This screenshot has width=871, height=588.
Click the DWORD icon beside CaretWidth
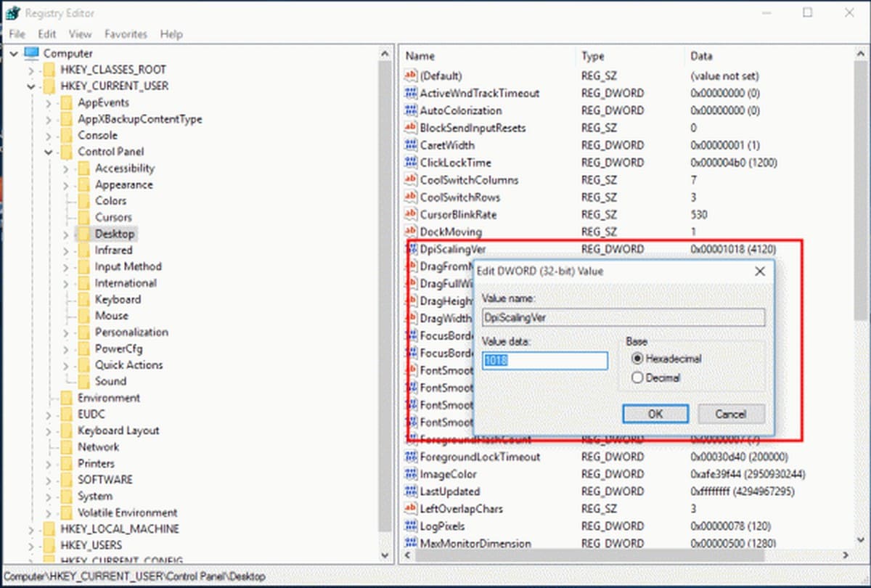pos(410,145)
